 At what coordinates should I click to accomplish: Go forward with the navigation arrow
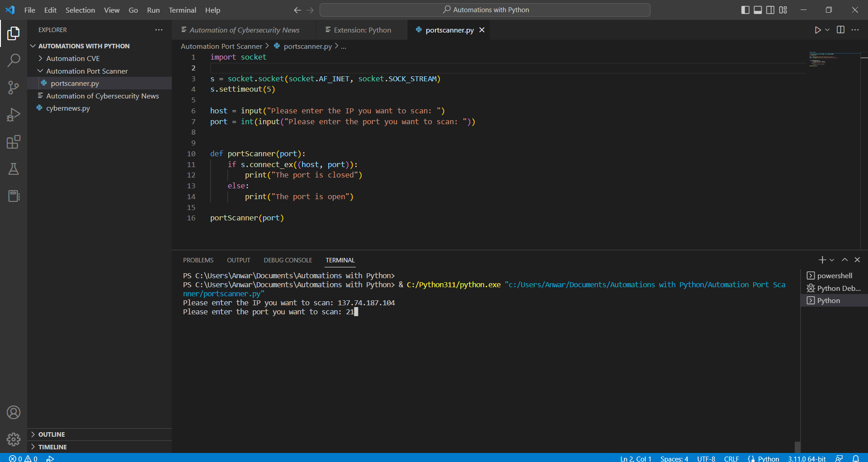[x=310, y=10]
